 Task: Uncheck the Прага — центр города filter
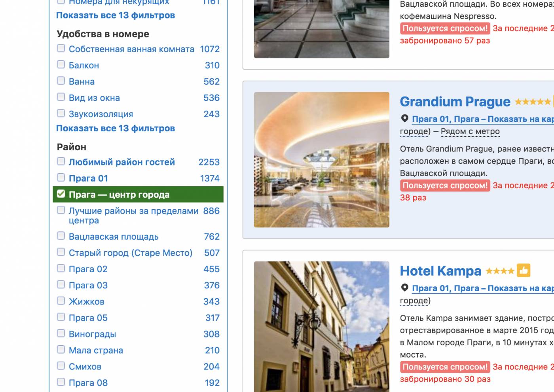[61, 194]
